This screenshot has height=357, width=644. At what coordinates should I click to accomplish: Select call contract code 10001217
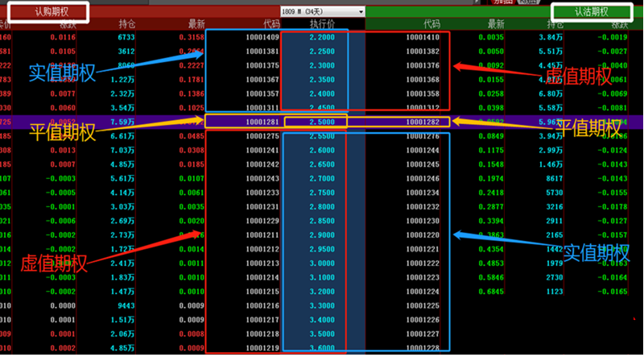coord(262,320)
